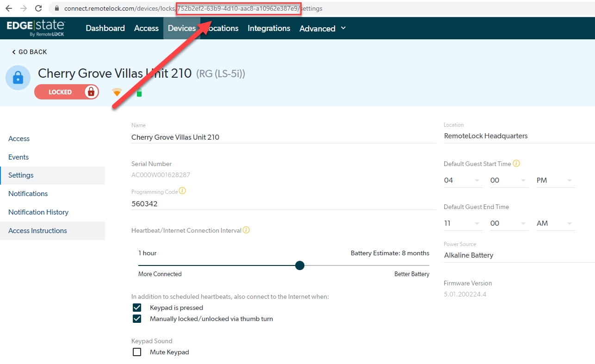Screen dimensions: 595x364
Task: Click the blue padlock device icon
Action: tap(18, 78)
